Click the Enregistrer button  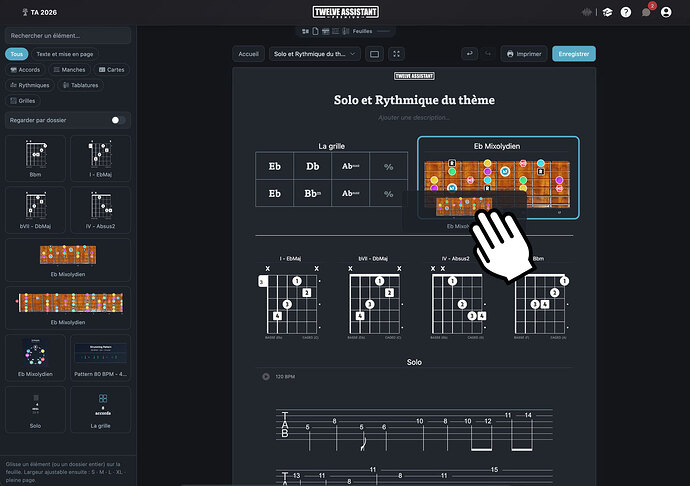[x=574, y=54]
